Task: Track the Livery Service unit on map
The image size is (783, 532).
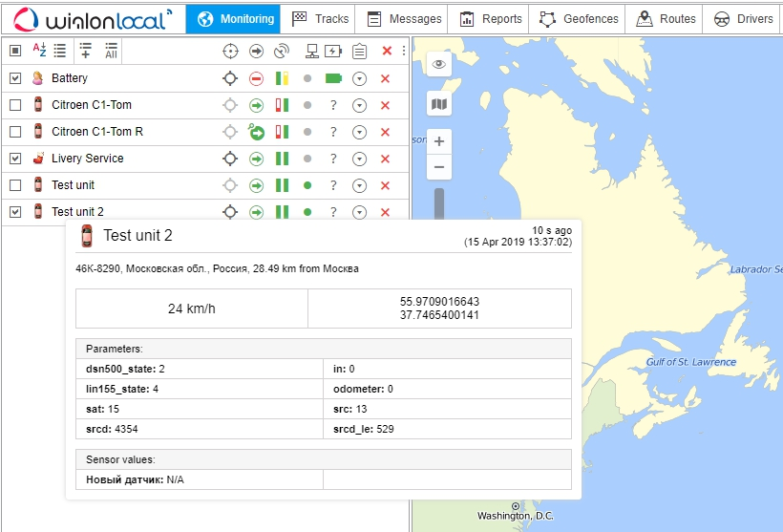Action: click(x=229, y=159)
